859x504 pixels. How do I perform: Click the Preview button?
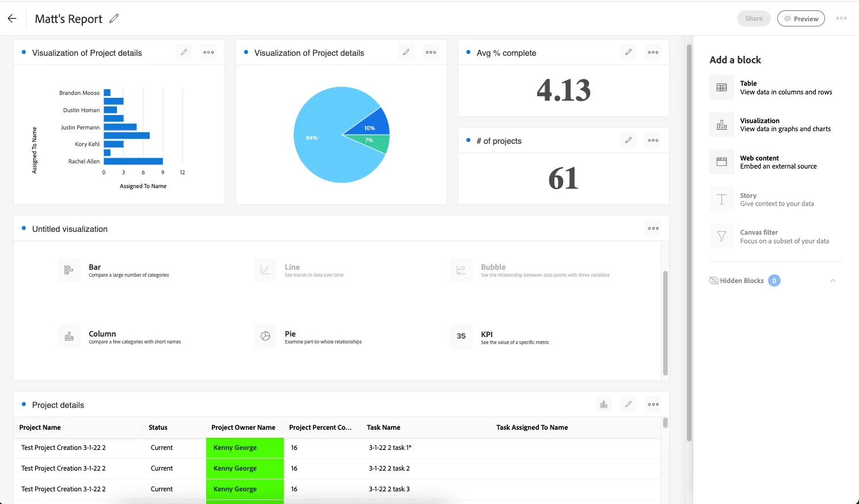(801, 18)
